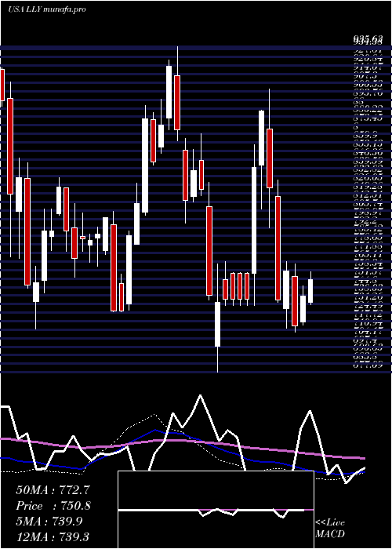Select the '12MA : 739.3' reading

[x=53, y=536]
